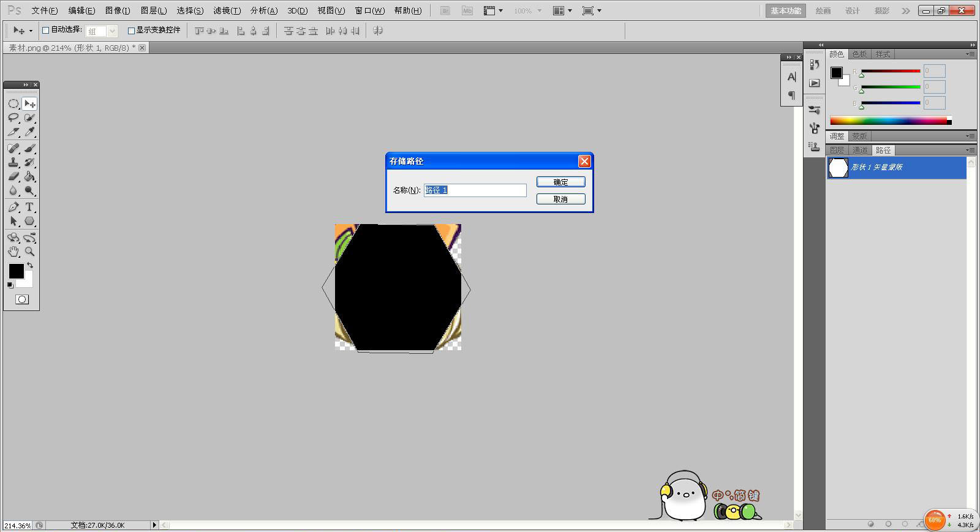Launch Adobe Bridge from the Br icon
Image resolution: width=980 pixels, height=532 pixels.
click(445, 11)
